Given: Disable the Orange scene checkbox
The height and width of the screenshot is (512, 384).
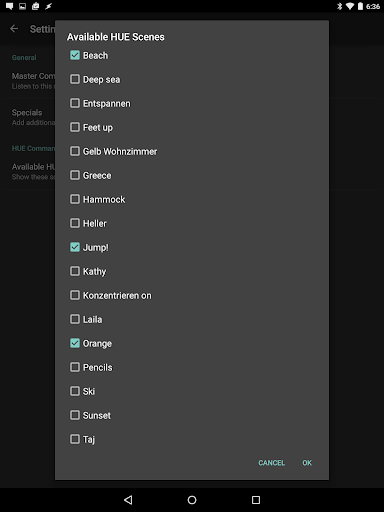Looking at the screenshot, I should tap(75, 343).
